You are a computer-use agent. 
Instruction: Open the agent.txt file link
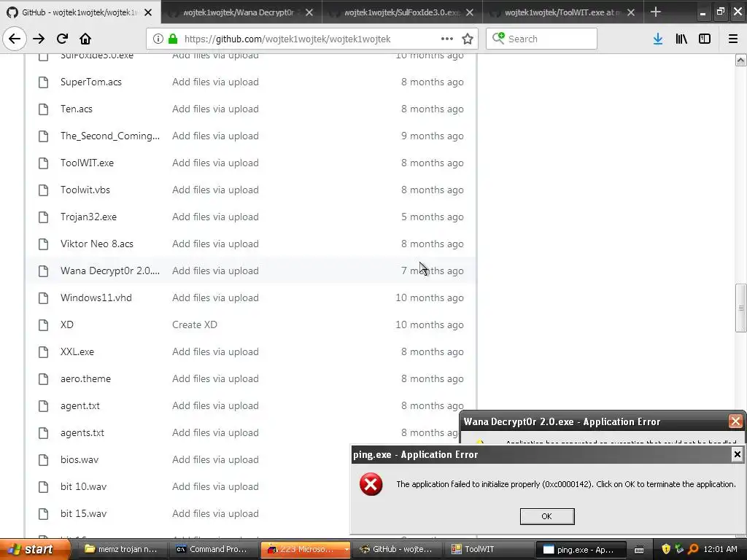pyautogui.click(x=80, y=405)
